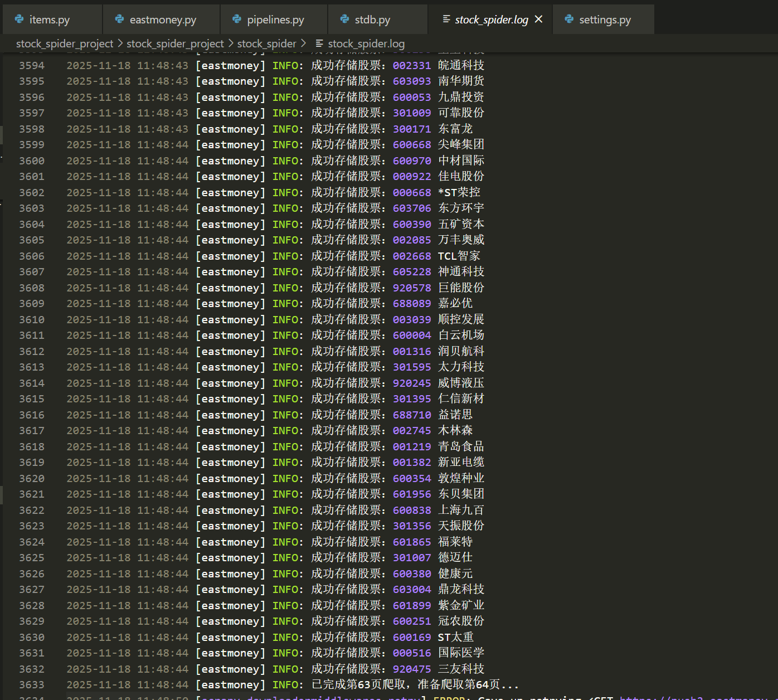Click stock name 南华期货
The width and height of the screenshot is (778, 700).
click(x=461, y=81)
